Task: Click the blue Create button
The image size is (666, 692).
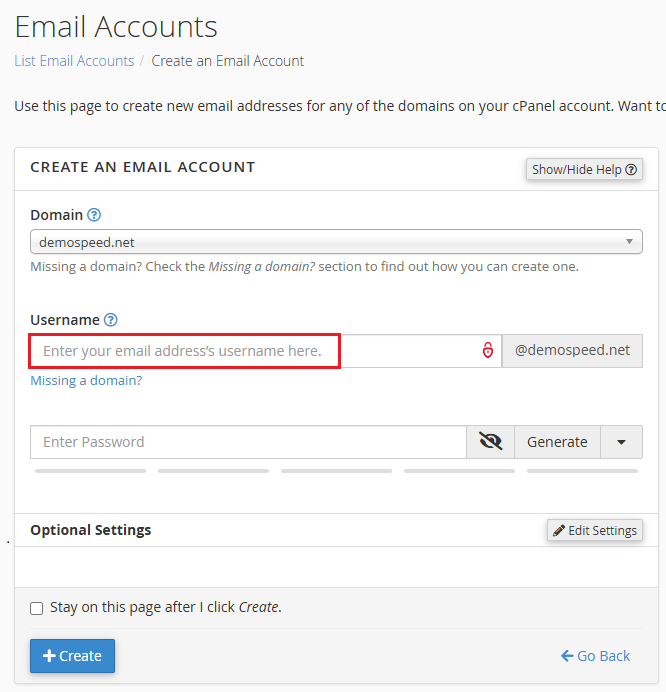Action: coord(72,656)
